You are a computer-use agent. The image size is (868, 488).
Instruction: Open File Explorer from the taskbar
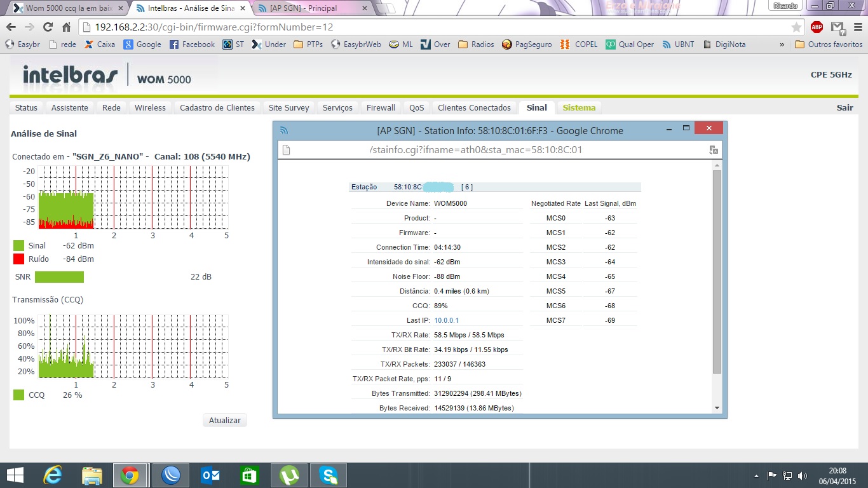(92, 475)
